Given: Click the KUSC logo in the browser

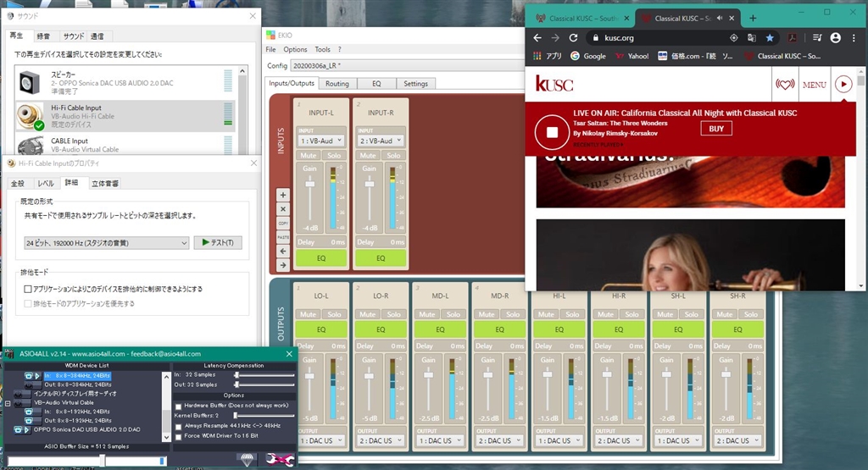Looking at the screenshot, I should [554, 84].
